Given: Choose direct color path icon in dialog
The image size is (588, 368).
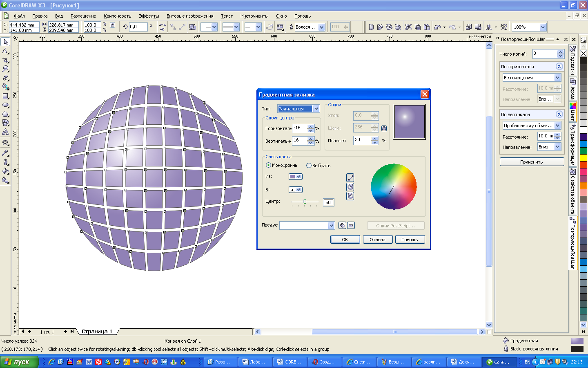Looking at the screenshot, I should coord(350,178).
